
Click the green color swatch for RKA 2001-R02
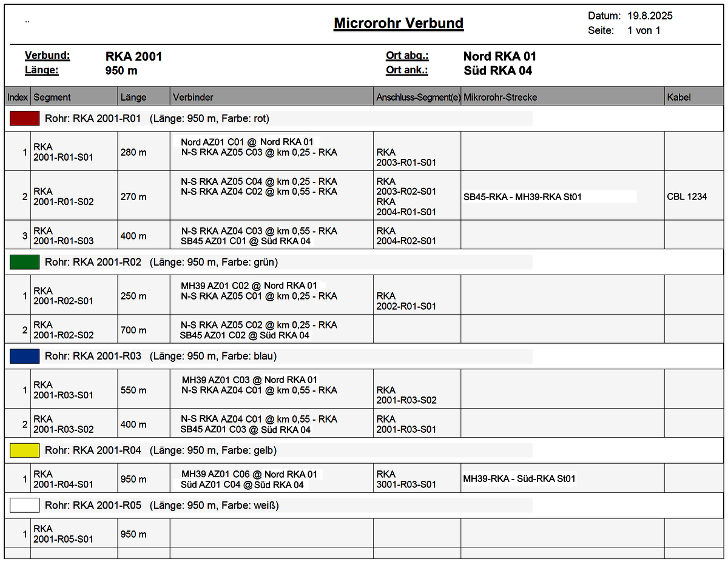point(24,262)
